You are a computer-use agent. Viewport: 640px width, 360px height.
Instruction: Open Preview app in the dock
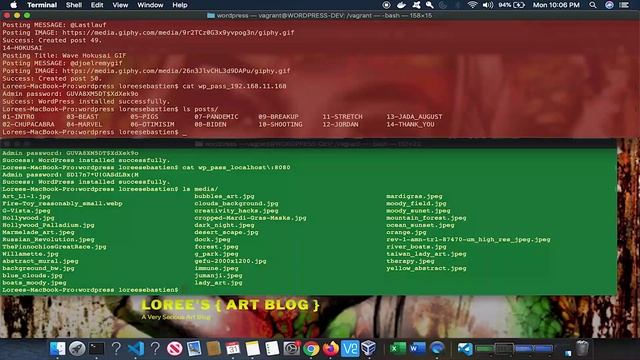coord(194,349)
